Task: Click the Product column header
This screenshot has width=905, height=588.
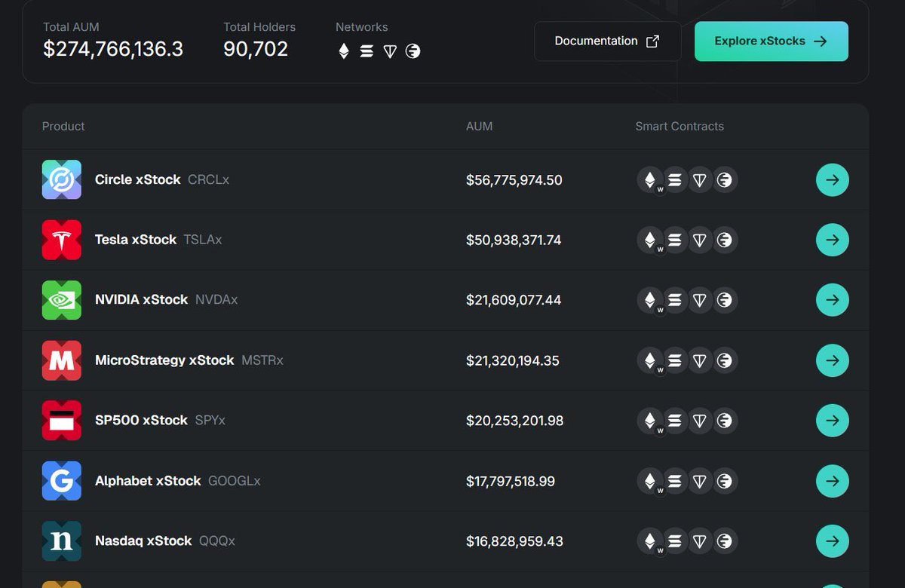Action: [63, 127]
